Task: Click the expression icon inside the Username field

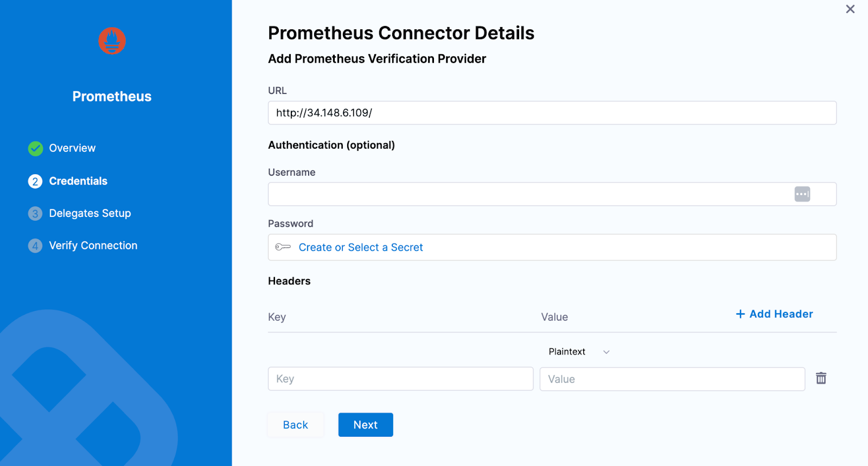Action: [x=802, y=194]
